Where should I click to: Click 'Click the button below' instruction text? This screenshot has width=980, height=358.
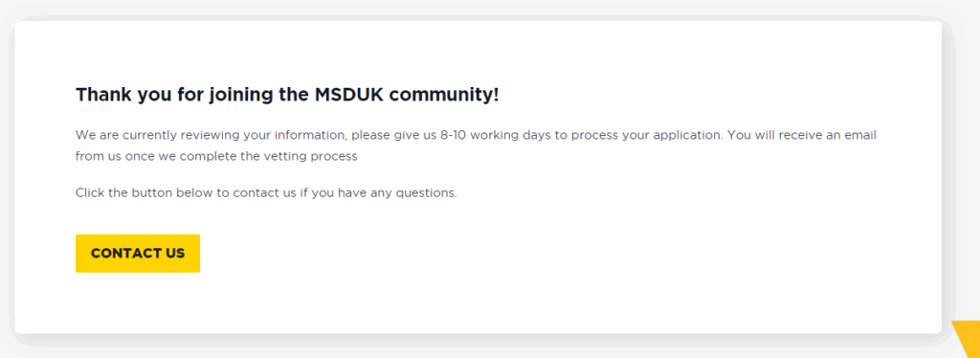(x=145, y=193)
